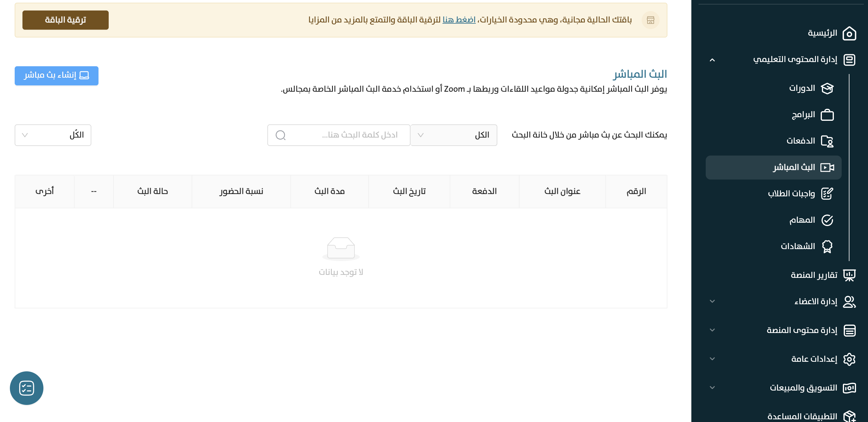Click the home icon beside الرئيسية
The width and height of the screenshot is (868, 422).
pyautogui.click(x=849, y=33)
